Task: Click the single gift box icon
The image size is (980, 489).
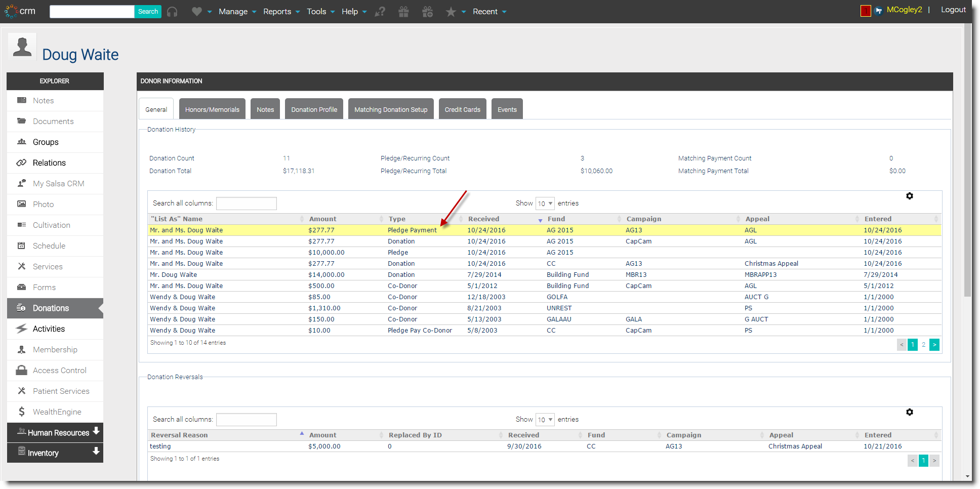Action: click(403, 12)
